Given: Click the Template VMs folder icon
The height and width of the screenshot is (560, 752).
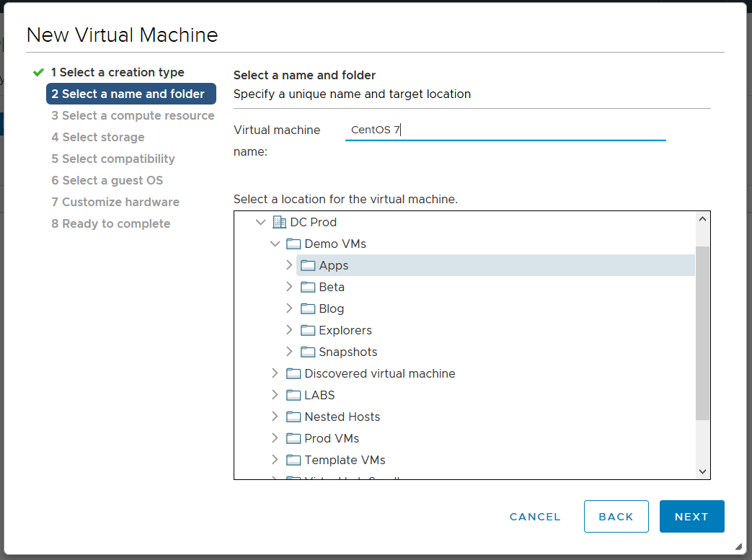Looking at the screenshot, I should click(x=293, y=459).
